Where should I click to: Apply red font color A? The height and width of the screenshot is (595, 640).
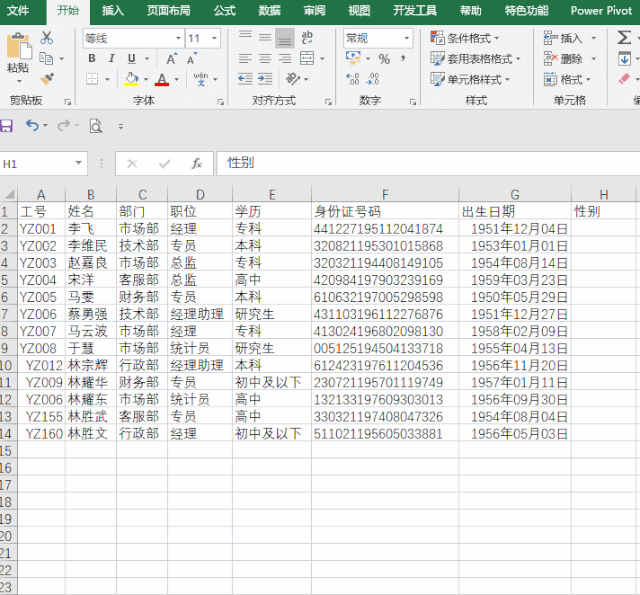point(162,79)
